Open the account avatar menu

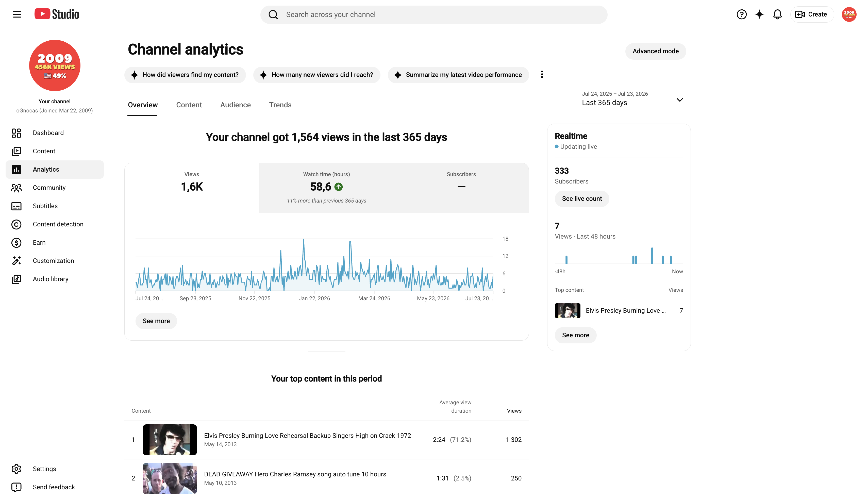pos(849,14)
